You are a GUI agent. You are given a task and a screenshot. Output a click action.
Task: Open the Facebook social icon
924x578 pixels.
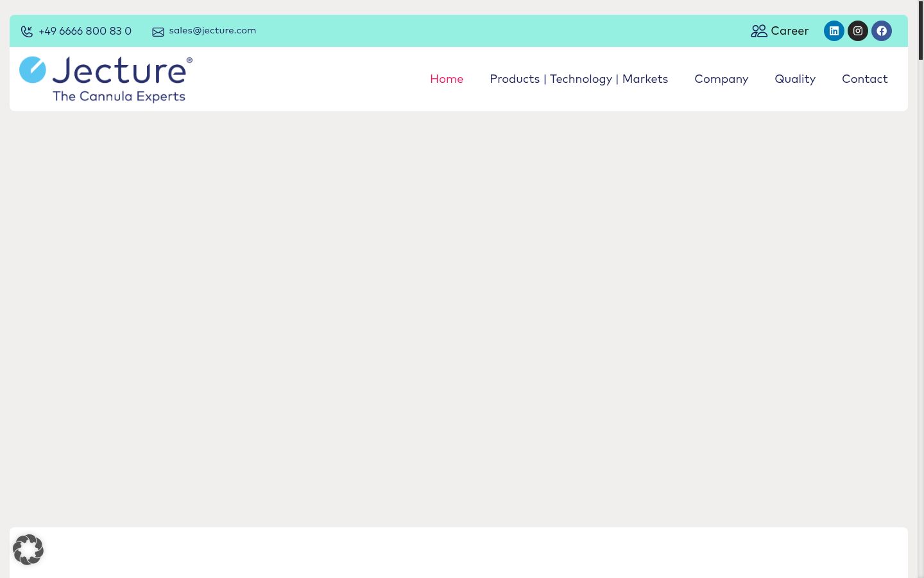[x=882, y=31]
